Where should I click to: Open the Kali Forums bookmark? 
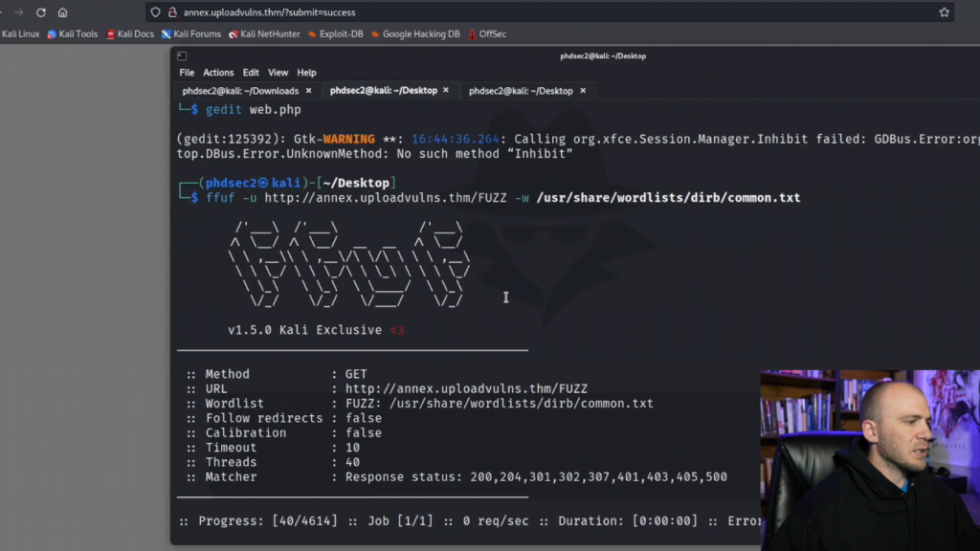point(191,33)
